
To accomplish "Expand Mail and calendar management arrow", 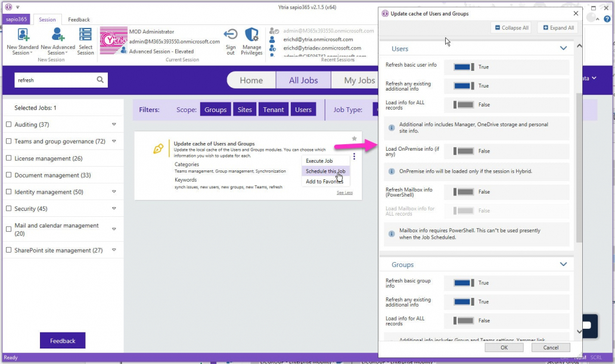I will click(x=114, y=229).
